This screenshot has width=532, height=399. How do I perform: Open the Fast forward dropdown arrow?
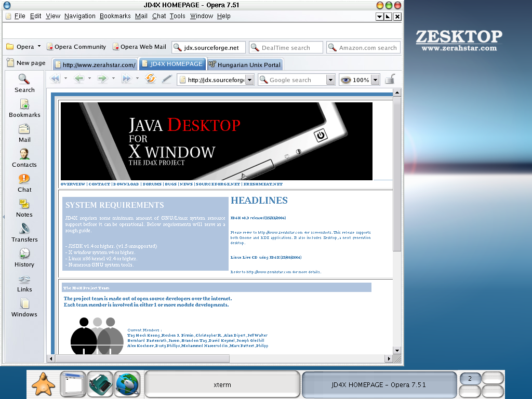pyautogui.click(x=137, y=78)
